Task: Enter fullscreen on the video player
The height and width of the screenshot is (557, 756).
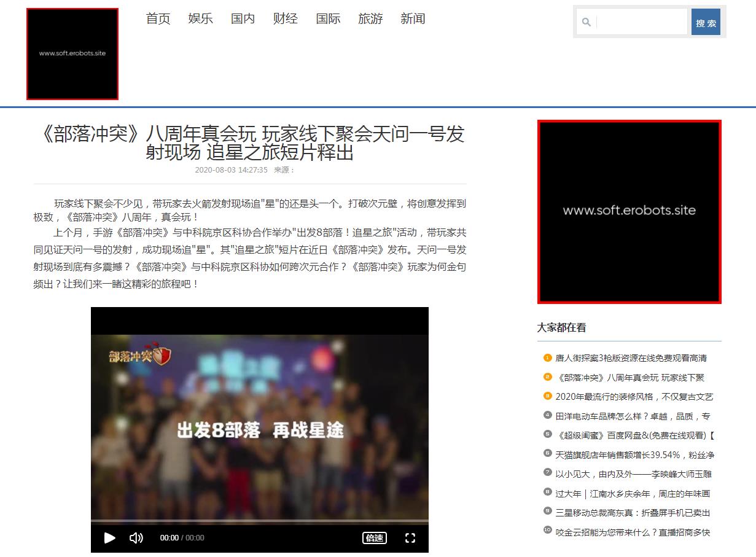Action: (410, 538)
